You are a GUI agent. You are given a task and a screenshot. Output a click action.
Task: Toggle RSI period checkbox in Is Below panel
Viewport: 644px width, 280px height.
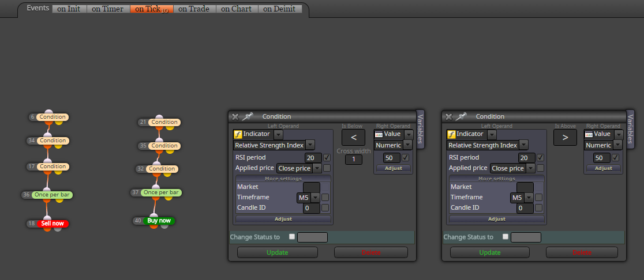(327, 157)
